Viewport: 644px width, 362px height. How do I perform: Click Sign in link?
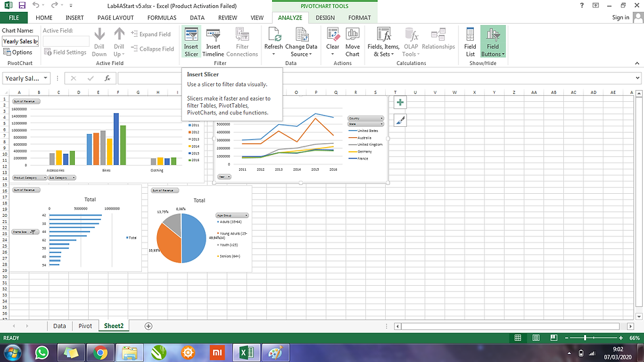click(620, 17)
